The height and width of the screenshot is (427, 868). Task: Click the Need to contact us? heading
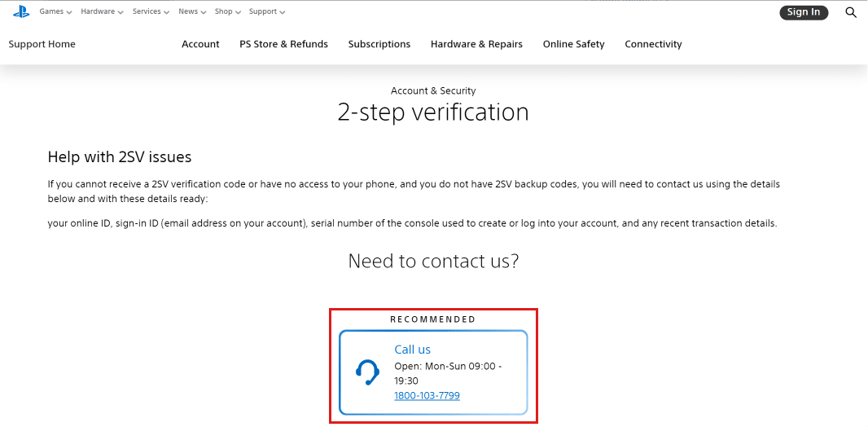click(x=433, y=261)
